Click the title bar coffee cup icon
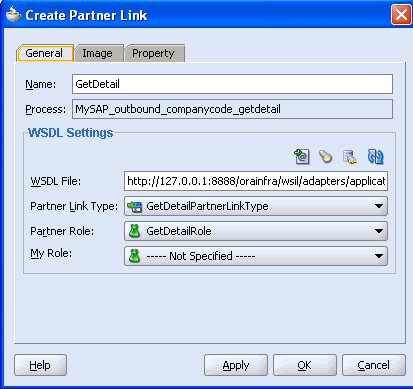Screen dimensions: 413x389 coord(13,15)
